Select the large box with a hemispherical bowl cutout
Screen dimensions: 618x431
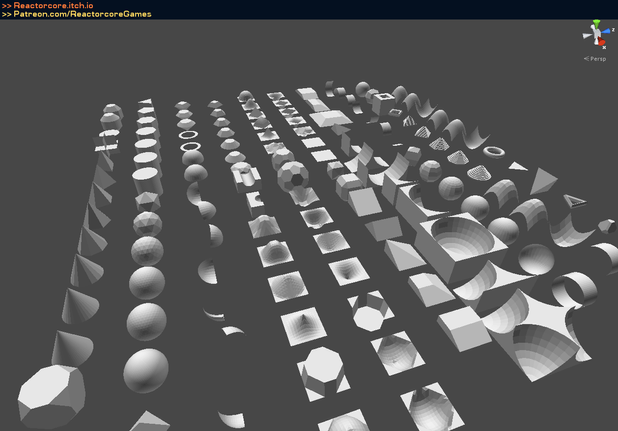pos(459,245)
